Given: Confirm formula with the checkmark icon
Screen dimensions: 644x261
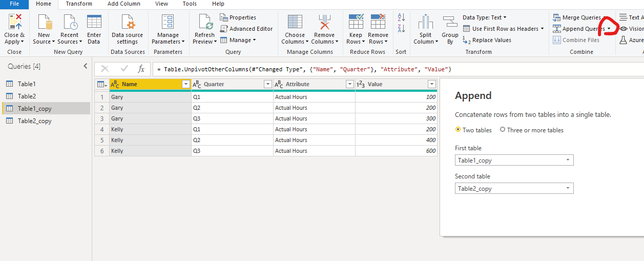Looking at the screenshot, I should click(x=124, y=69).
